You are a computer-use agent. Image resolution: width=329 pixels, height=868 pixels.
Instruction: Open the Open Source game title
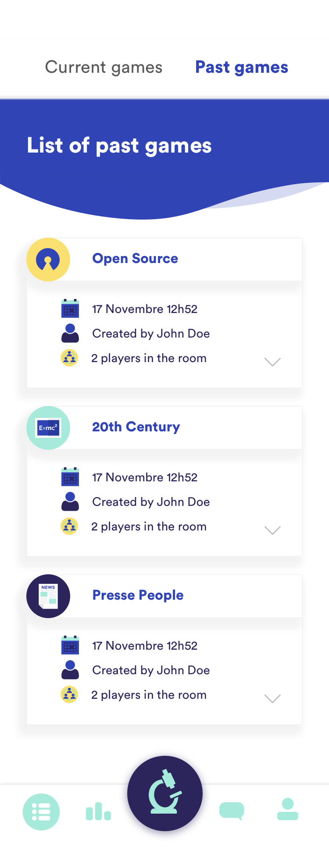click(x=135, y=259)
